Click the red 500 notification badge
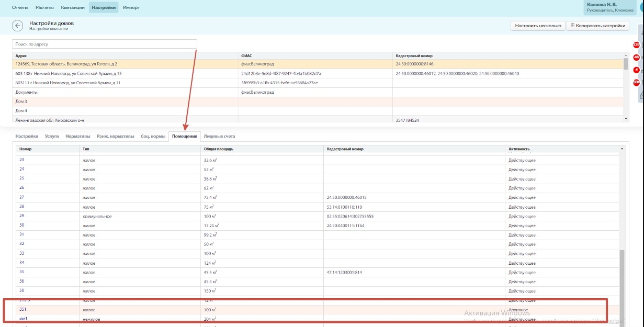 pyautogui.click(x=637, y=83)
